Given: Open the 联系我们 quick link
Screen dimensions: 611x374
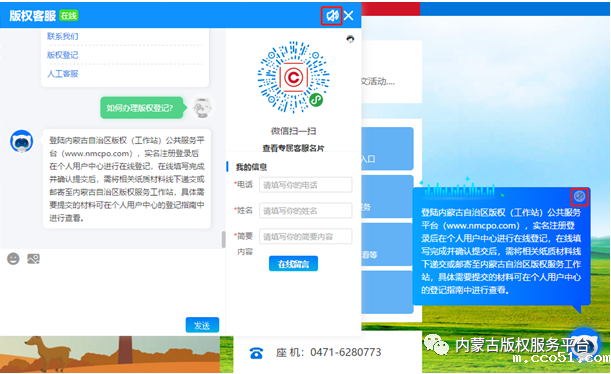Looking at the screenshot, I should [x=63, y=36].
